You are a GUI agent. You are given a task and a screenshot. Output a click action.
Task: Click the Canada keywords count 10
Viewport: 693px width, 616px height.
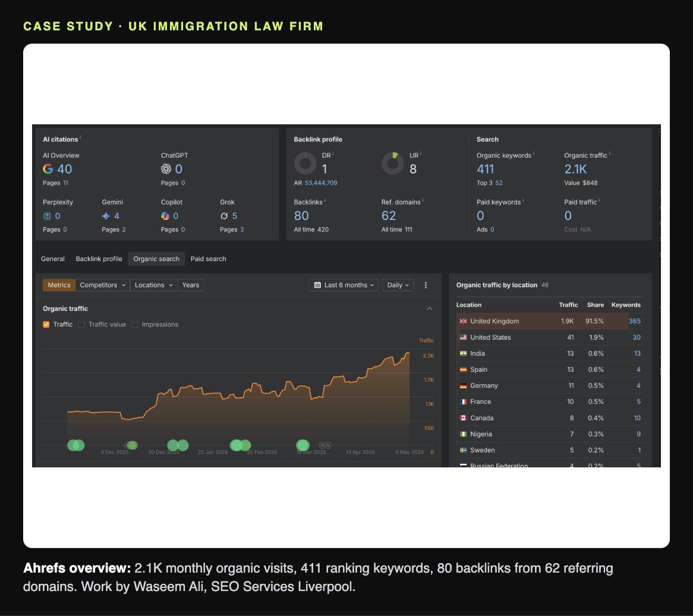point(637,418)
